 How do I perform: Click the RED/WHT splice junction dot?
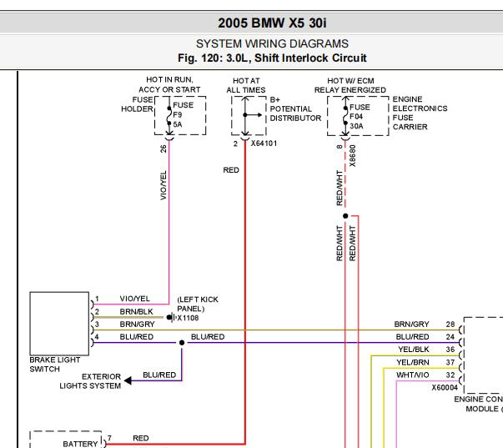click(345, 216)
